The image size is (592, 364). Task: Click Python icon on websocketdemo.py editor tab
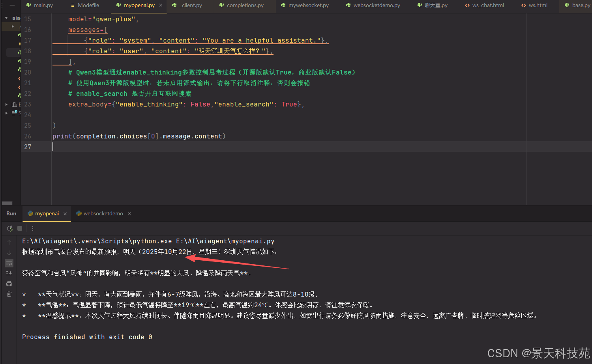pos(348,5)
